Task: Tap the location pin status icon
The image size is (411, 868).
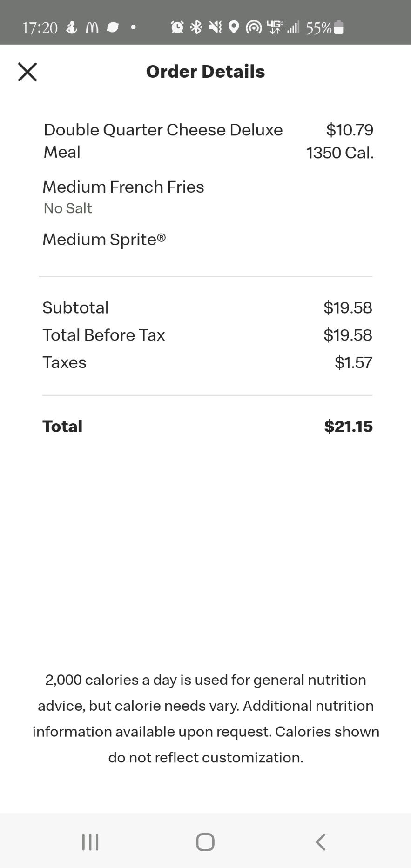Action: pos(234,27)
